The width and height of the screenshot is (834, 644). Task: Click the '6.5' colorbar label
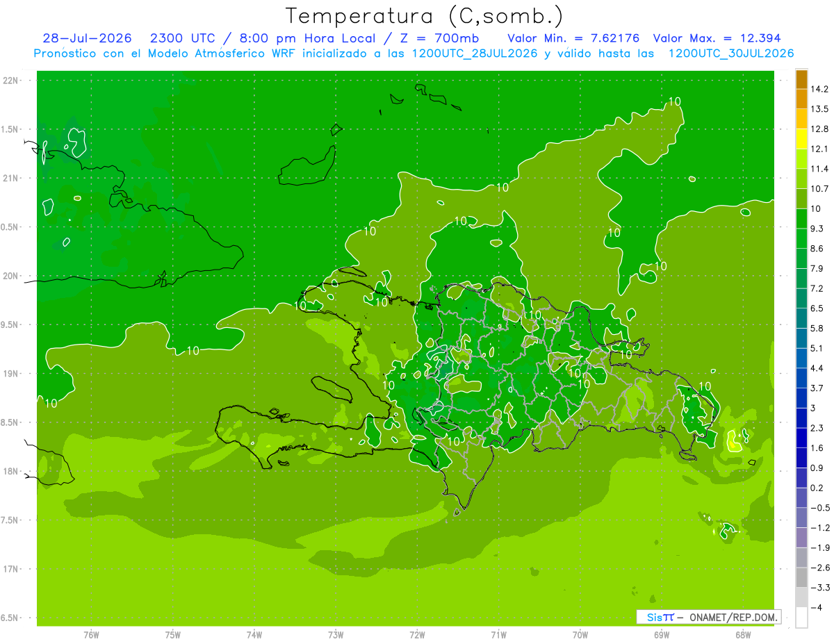(817, 308)
